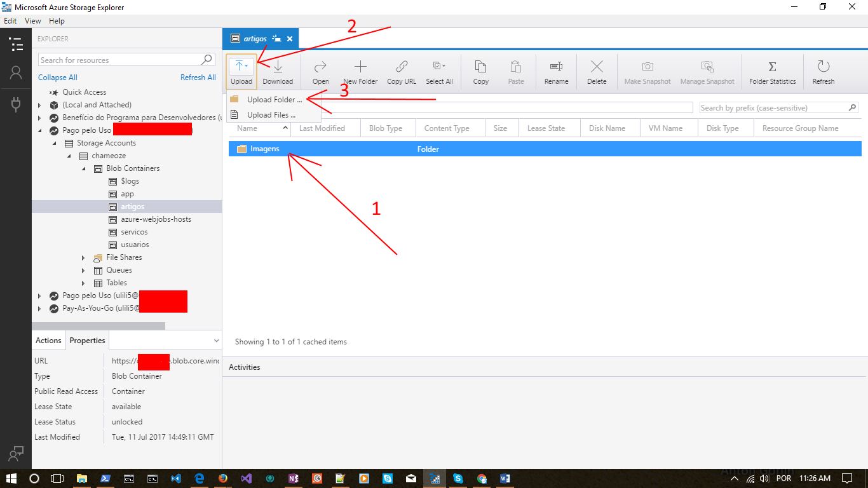Click the Copy URL link icon

click(x=402, y=67)
